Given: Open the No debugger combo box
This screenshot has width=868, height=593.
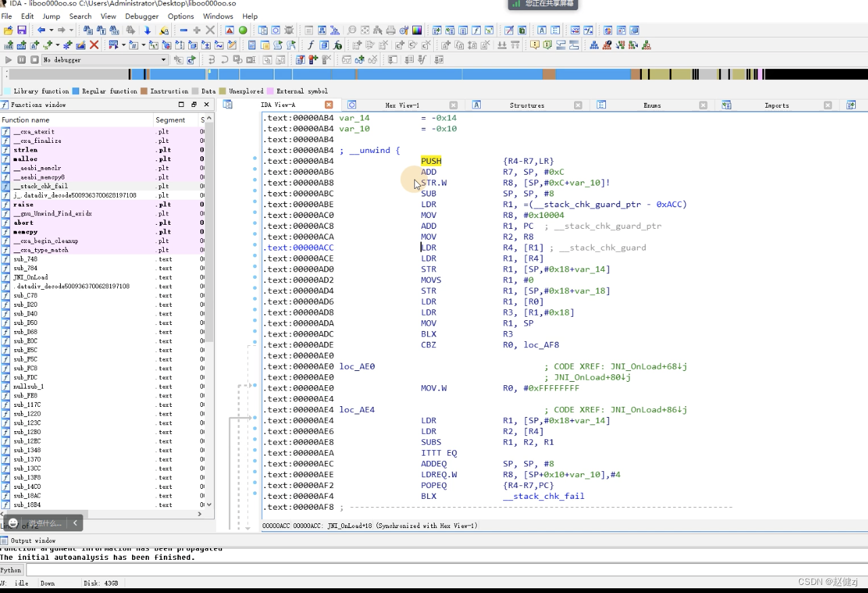Looking at the screenshot, I should pyautogui.click(x=104, y=60).
